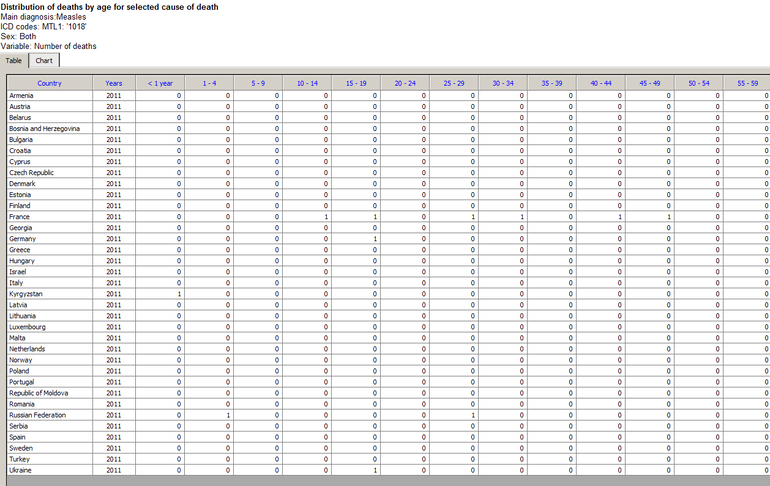This screenshot has width=770, height=486.
Task: Click the '1 - 4' age column header
Action: point(209,83)
